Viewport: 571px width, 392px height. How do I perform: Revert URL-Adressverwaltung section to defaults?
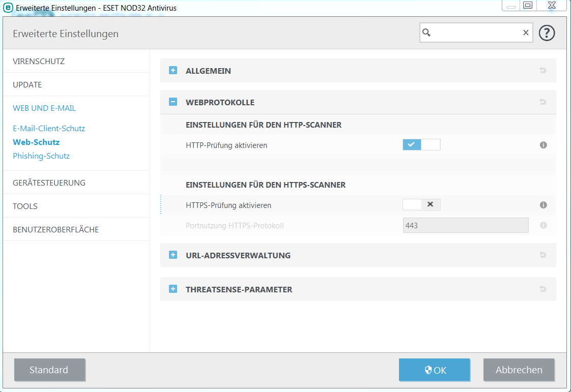click(543, 255)
